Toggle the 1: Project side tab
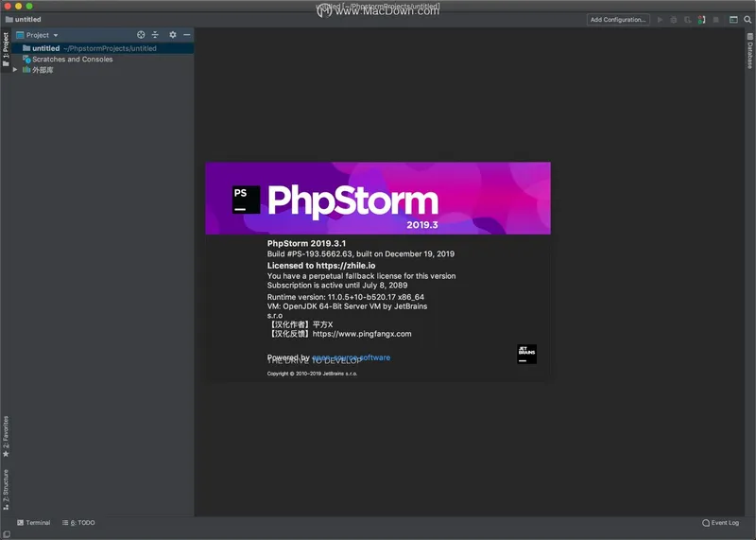The height and width of the screenshot is (540, 756). tap(6, 49)
